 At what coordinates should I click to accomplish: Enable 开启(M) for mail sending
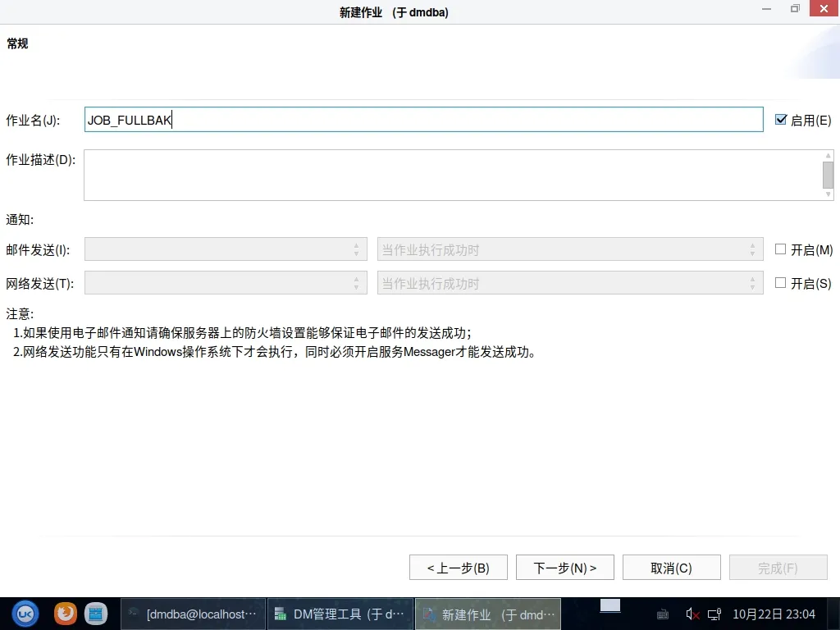[781, 249]
